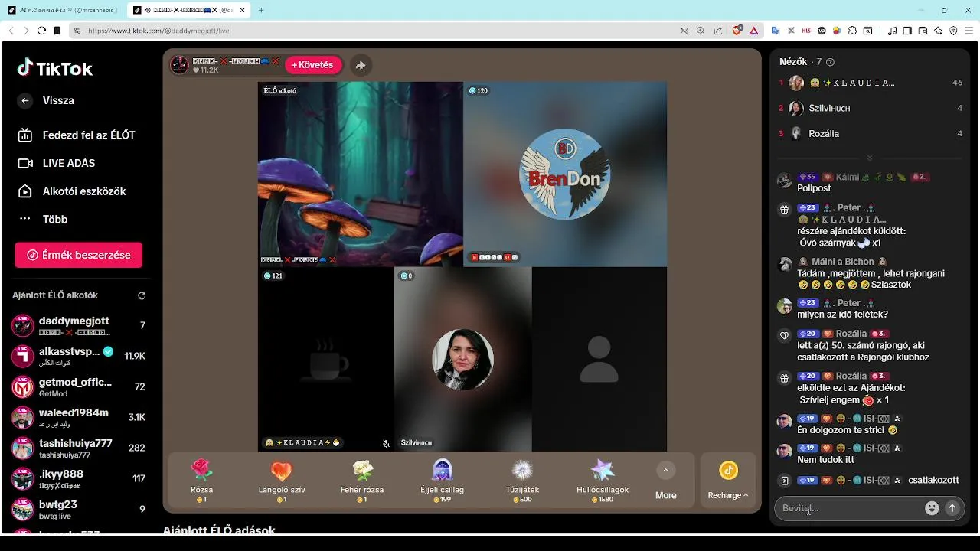
Task: Open bwtg23 live creator
Action: pos(78,509)
